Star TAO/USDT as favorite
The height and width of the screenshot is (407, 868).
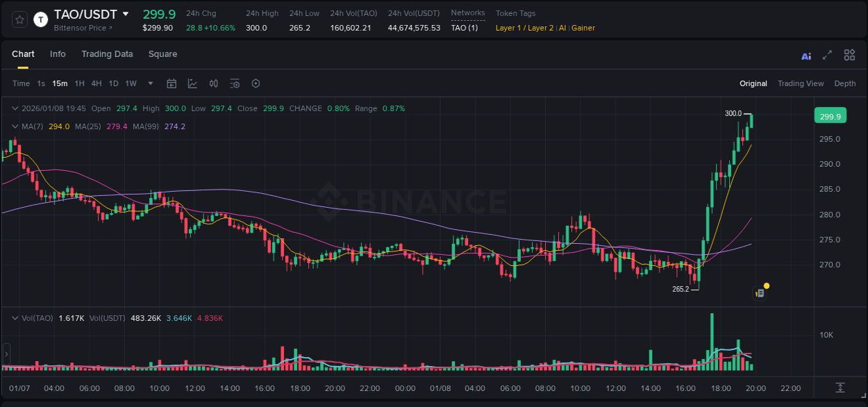(19, 19)
